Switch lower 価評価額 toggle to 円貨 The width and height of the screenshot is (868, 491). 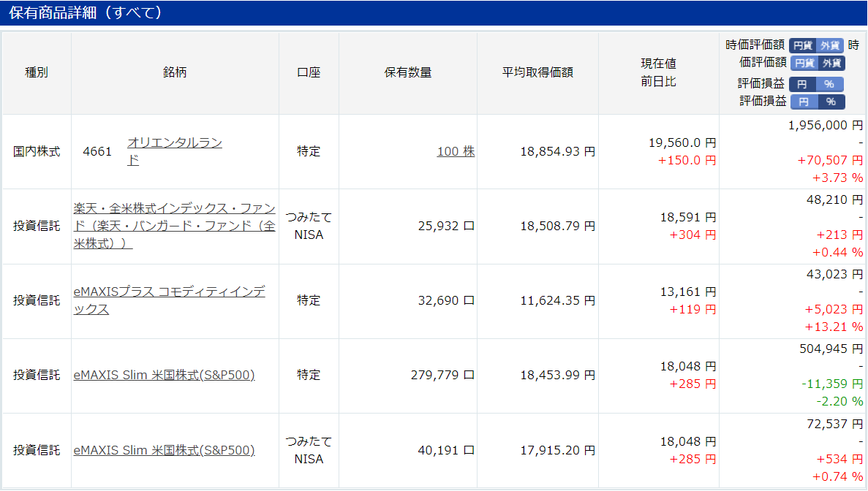804,63
